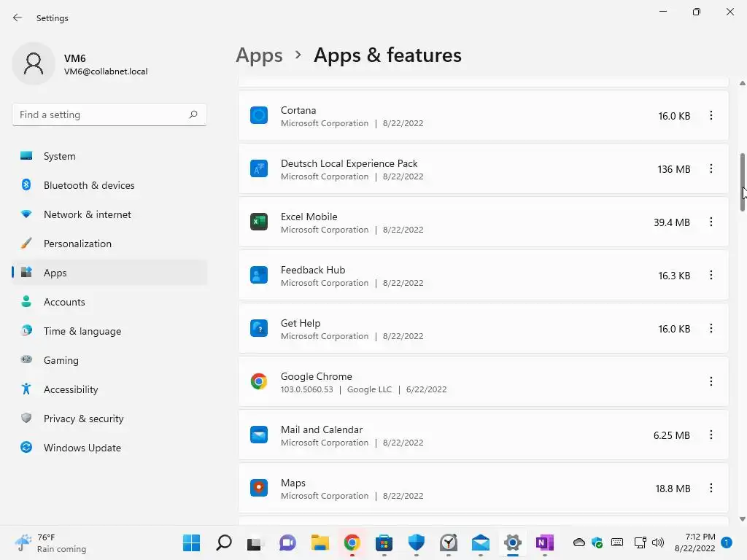Open Mail app from taskbar
This screenshot has height=560, width=747.
point(481,542)
